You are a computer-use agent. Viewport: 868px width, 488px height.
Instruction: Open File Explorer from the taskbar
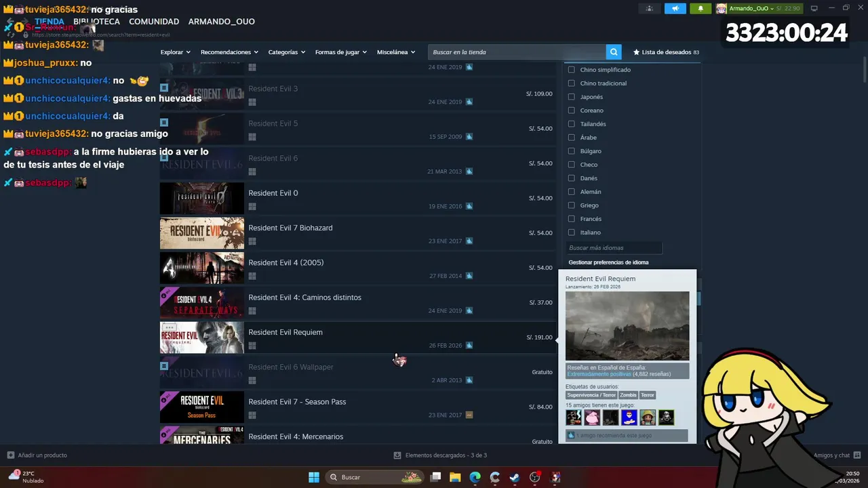455,477
